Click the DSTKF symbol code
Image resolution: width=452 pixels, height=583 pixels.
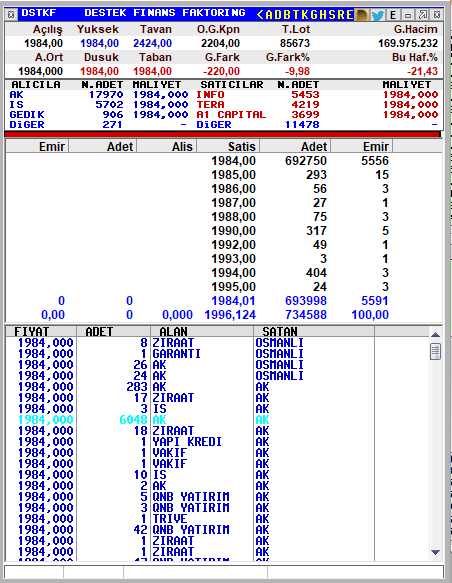38,13
